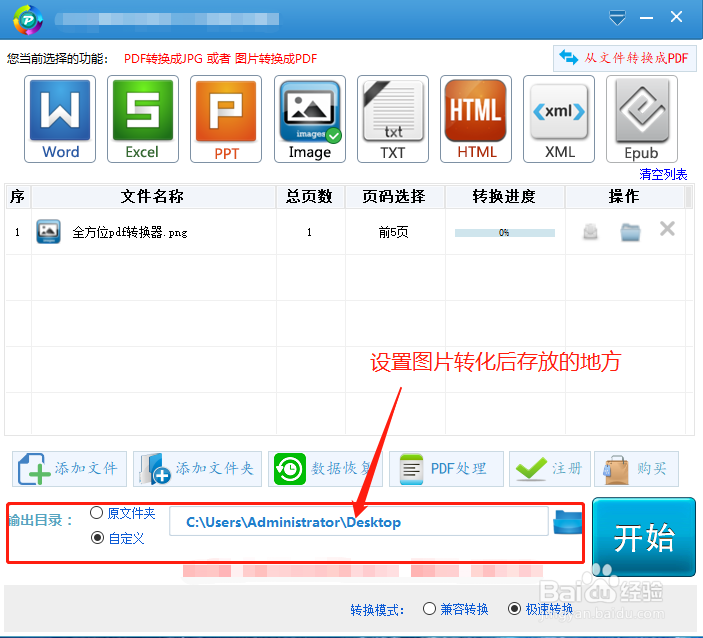
Task: Open the 数据恢复 tool
Action: (x=325, y=469)
